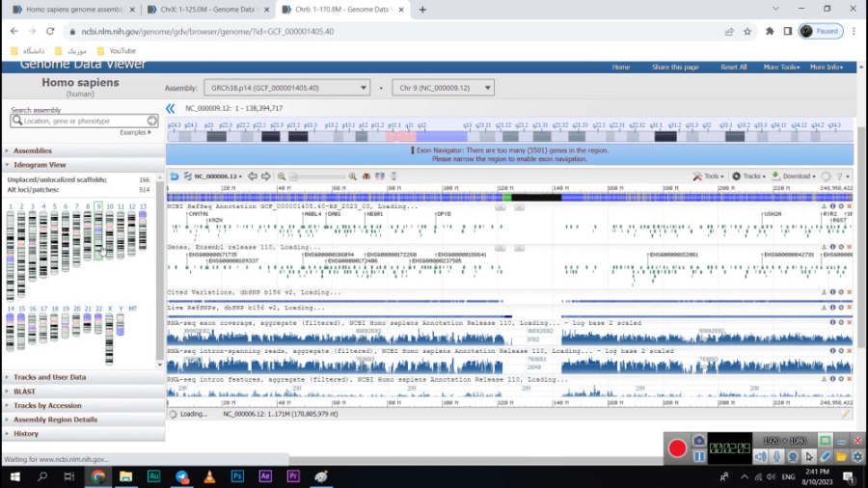The width and height of the screenshot is (868, 488).
Task: Click the help question mark icon
Action: pos(840,176)
